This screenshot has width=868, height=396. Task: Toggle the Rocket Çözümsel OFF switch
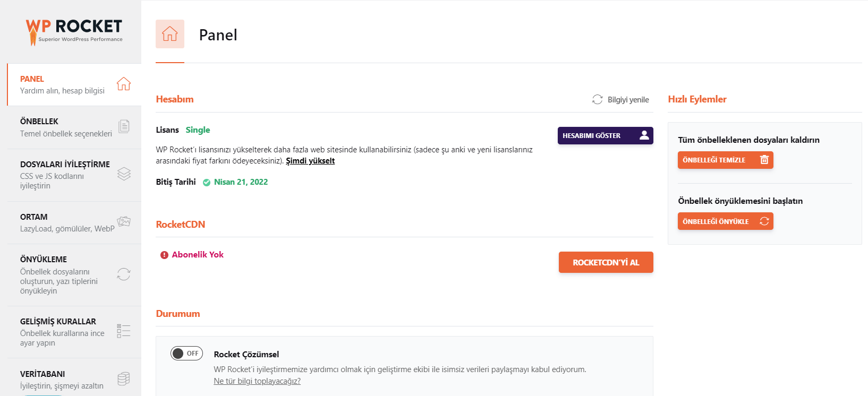186,354
